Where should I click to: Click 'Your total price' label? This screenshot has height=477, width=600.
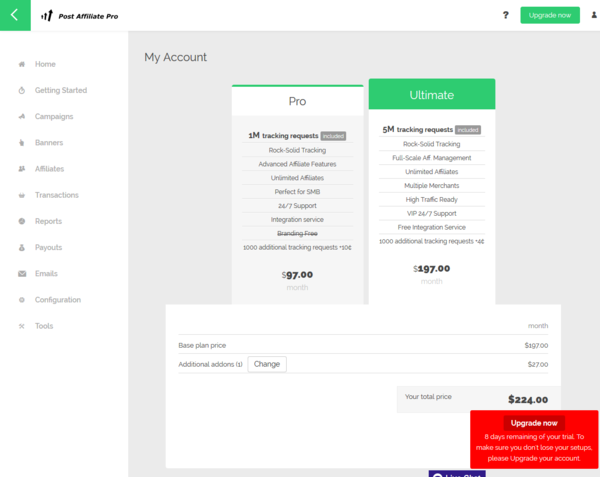coord(428,397)
